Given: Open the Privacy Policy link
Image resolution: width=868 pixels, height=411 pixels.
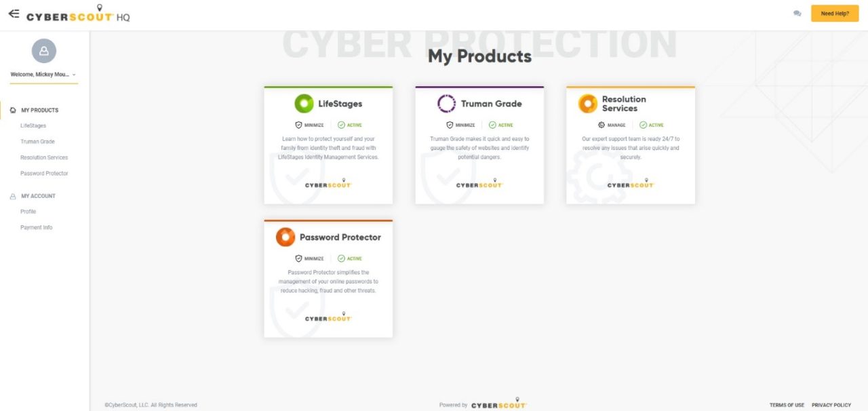Looking at the screenshot, I should tap(831, 404).
